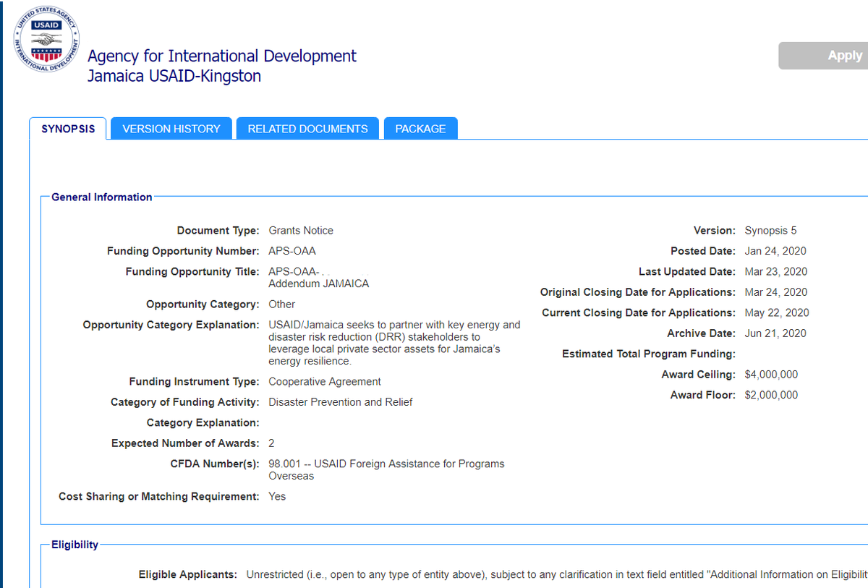The image size is (868, 588).
Task: Select the CFDA number 98.001 text
Action: [x=386, y=469]
